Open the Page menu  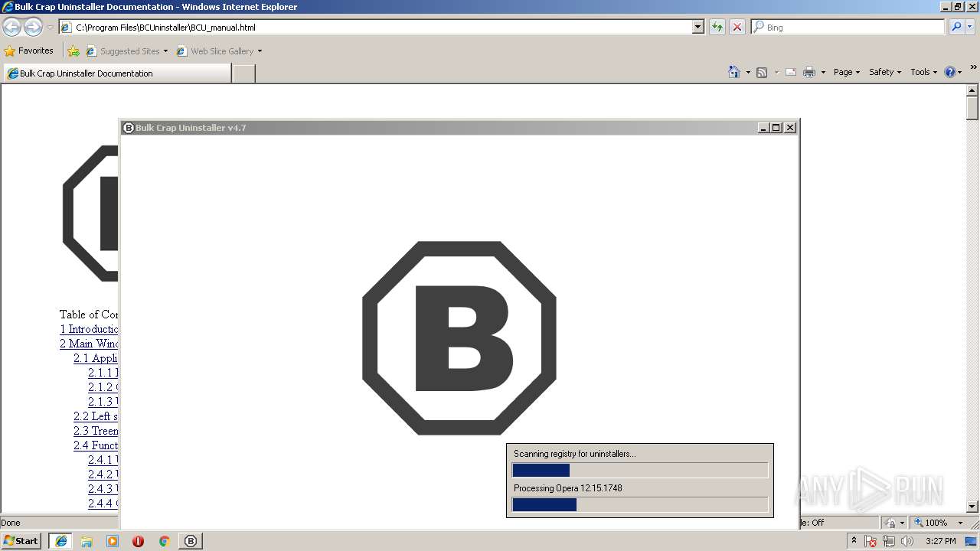click(x=846, y=72)
